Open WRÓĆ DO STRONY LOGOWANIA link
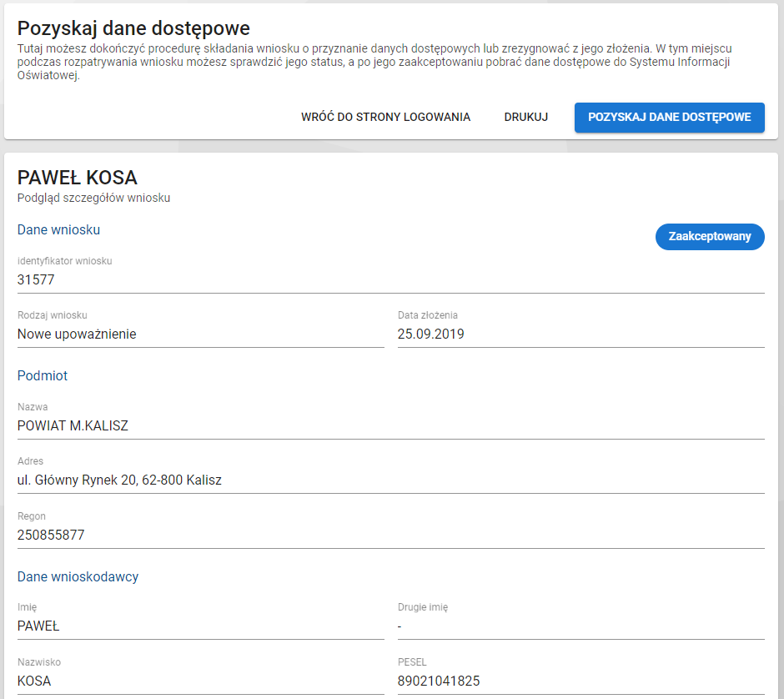This screenshot has height=699, width=784. (385, 117)
